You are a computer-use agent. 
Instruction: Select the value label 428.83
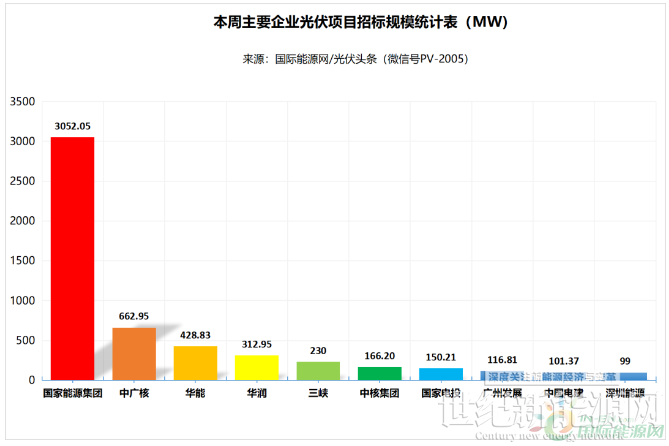tap(195, 335)
